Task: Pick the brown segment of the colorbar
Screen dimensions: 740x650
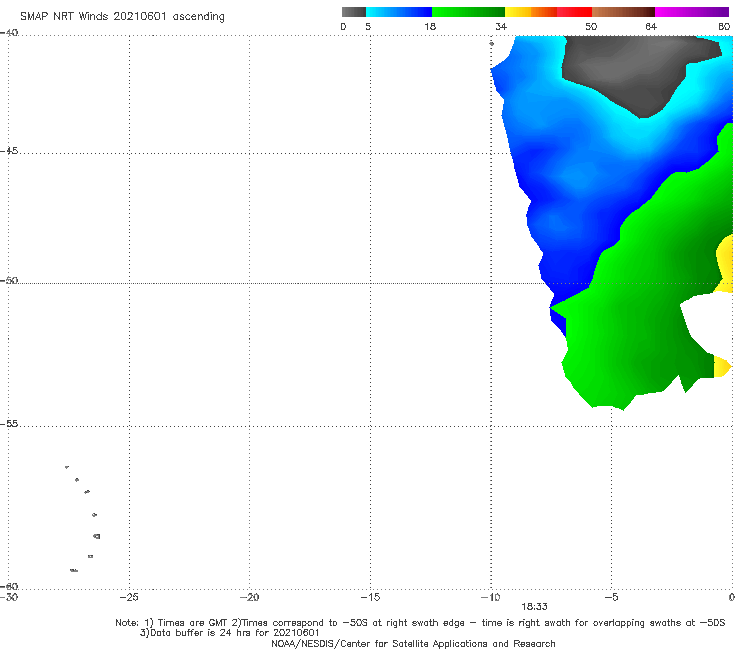Action: [623, 12]
